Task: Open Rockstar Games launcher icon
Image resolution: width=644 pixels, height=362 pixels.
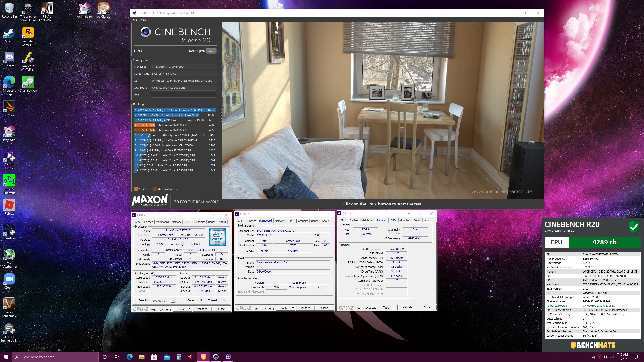Action: (x=28, y=37)
